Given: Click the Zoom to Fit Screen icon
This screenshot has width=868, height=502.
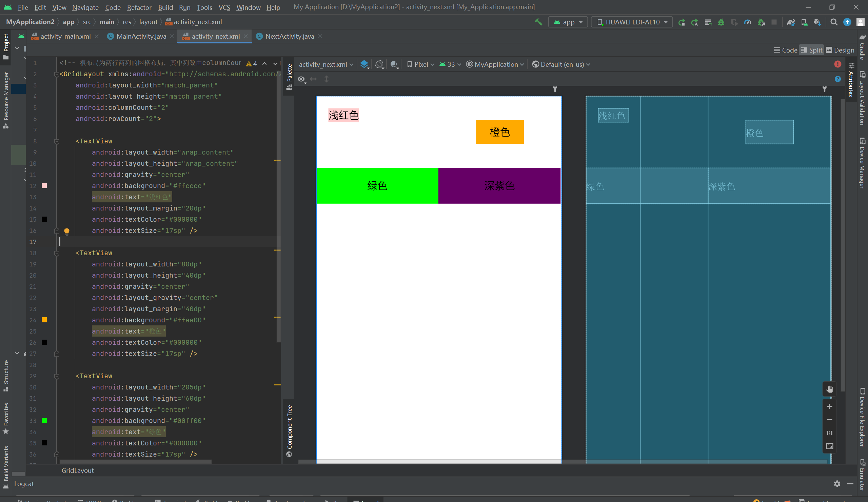Looking at the screenshot, I should point(829,446).
